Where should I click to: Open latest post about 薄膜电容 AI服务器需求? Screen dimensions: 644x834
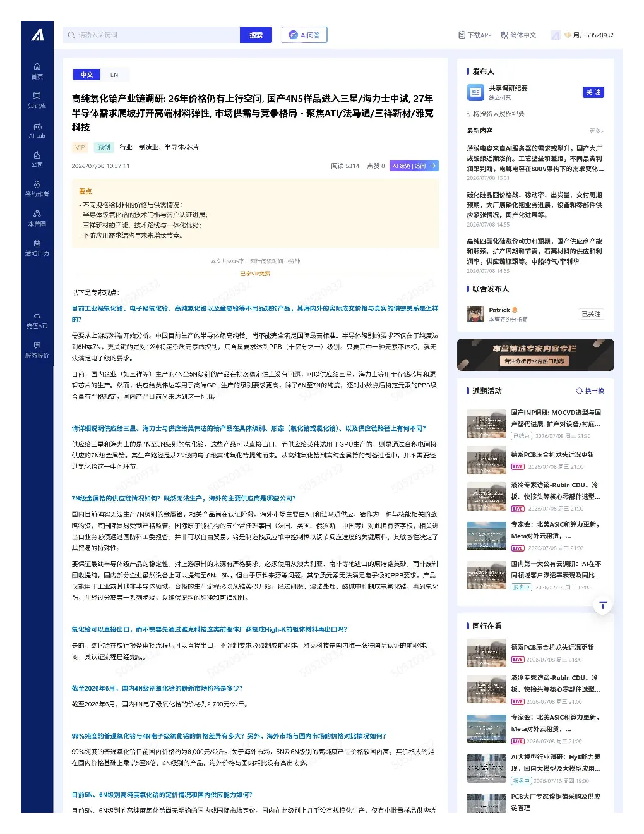pos(535,159)
